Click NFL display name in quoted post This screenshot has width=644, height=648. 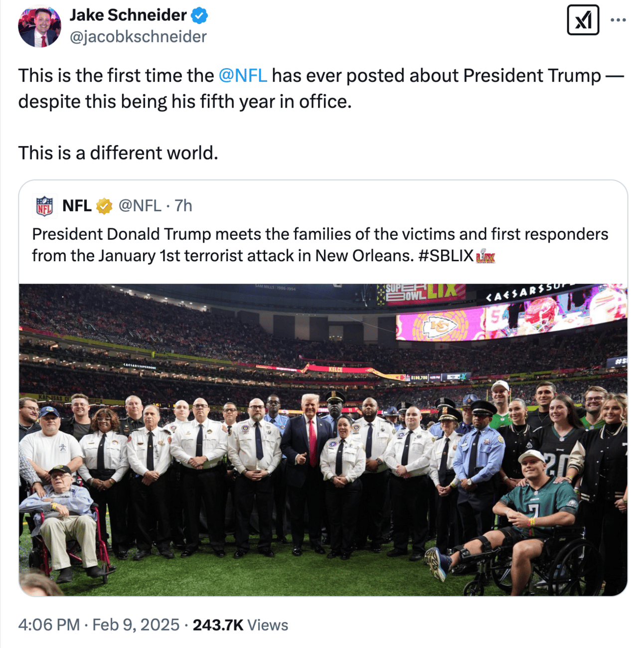(x=77, y=206)
